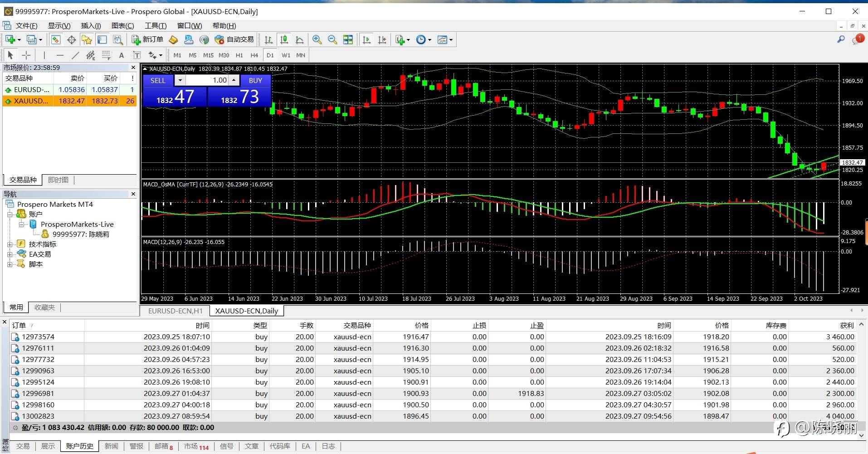Switch to the EURUSD-ECN,H1 chart tab
868x454 pixels.
pyautogui.click(x=175, y=311)
